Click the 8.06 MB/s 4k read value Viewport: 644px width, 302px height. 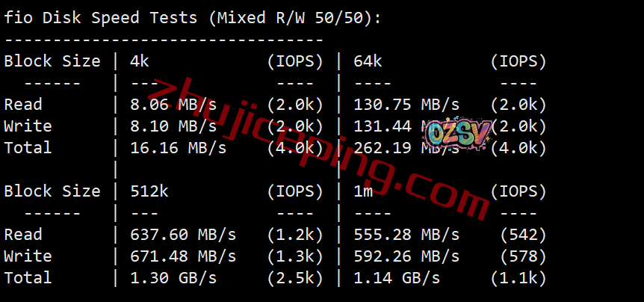click(173, 105)
